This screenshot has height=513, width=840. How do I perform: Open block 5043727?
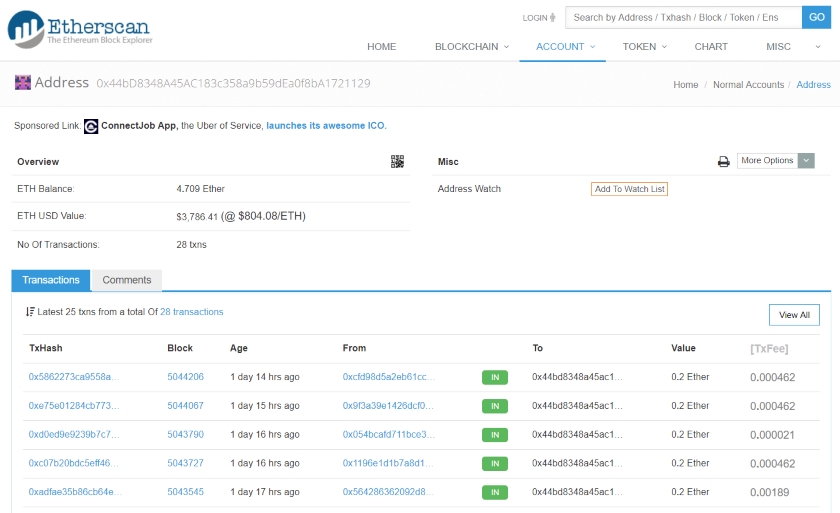(185, 463)
